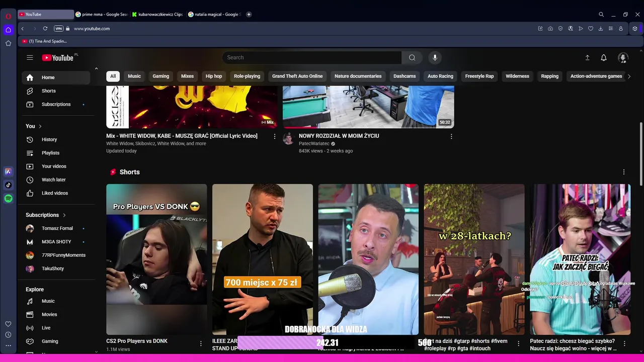Image resolution: width=644 pixels, height=362 pixels.
Task: Open NOWY ROZDZIAŁ W MOIM ŻYCIU thumbnail
Action: click(x=368, y=107)
